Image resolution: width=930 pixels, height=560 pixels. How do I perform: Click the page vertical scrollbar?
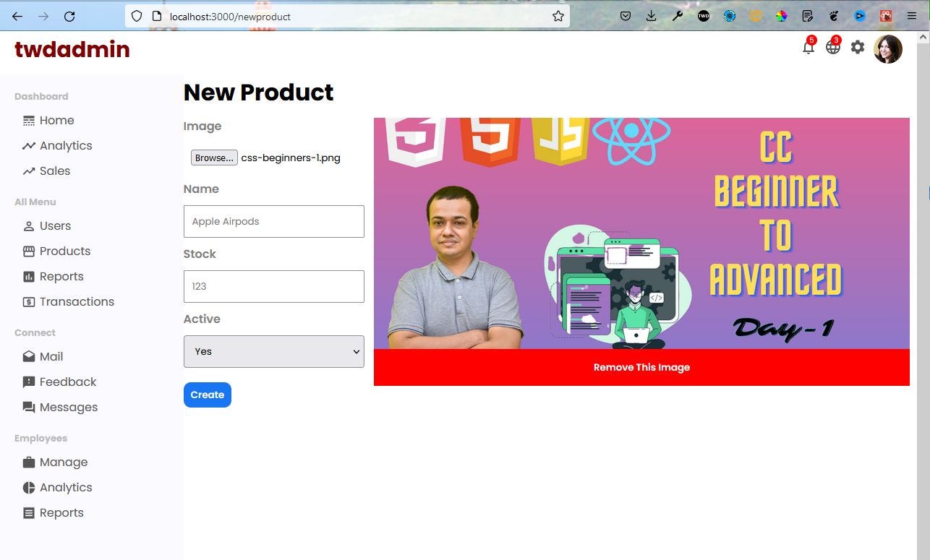pos(923,295)
